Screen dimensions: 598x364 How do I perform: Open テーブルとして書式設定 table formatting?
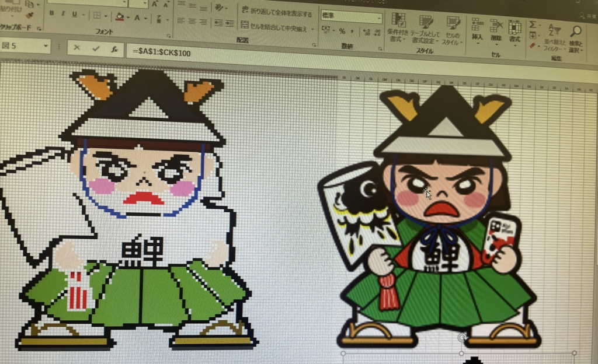(x=425, y=30)
